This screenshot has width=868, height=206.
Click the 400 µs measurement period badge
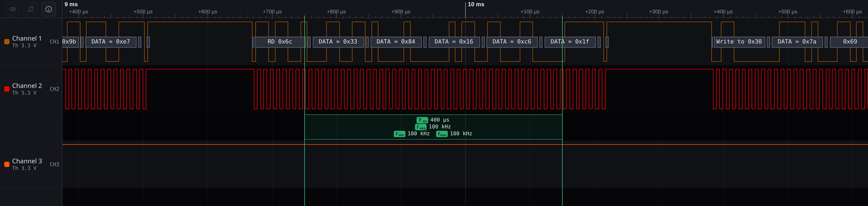click(x=433, y=120)
